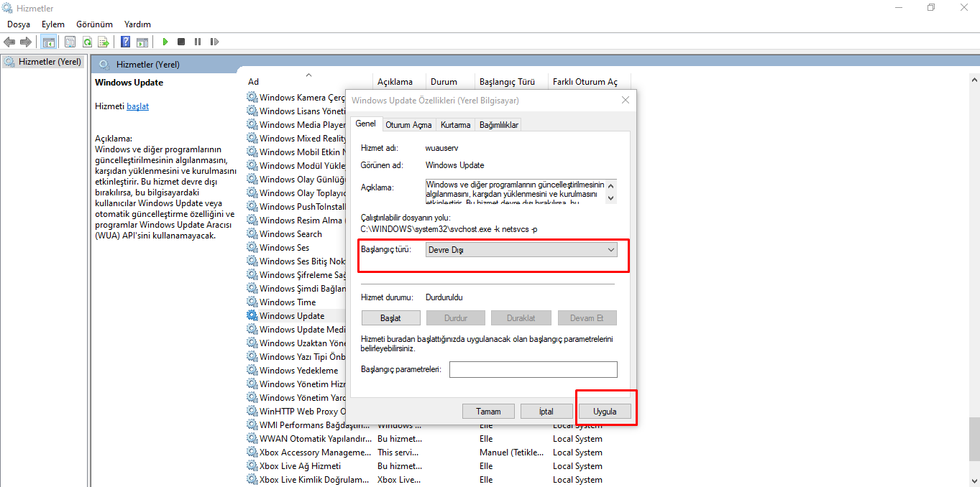
Task: Refresh the services list via toolbar icon
Action: [x=87, y=42]
